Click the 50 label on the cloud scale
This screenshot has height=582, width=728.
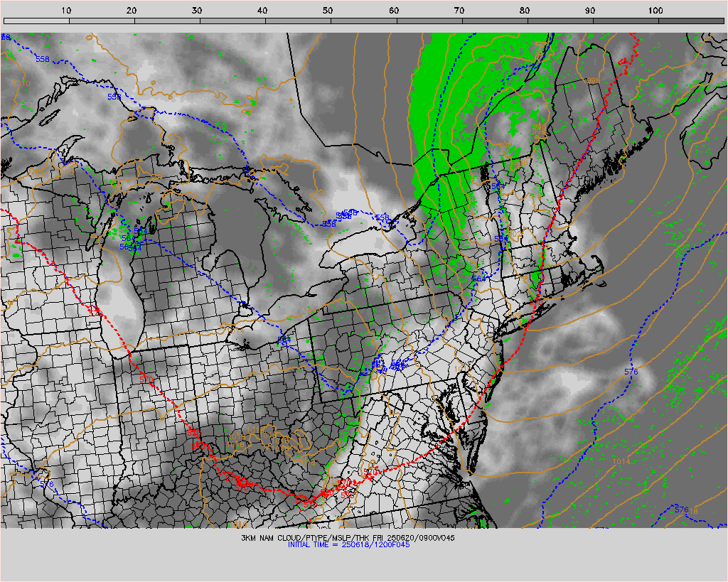pyautogui.click(x=328, y=11)
